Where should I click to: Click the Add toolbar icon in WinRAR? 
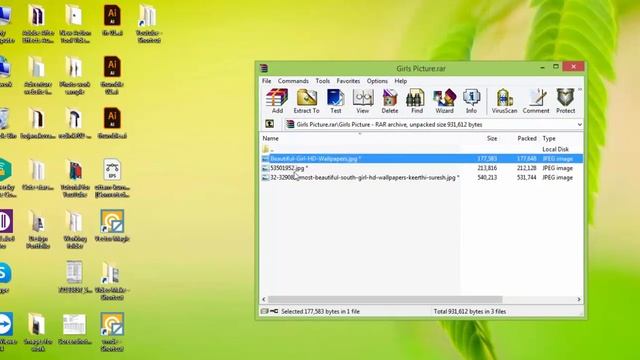[277, 101]
